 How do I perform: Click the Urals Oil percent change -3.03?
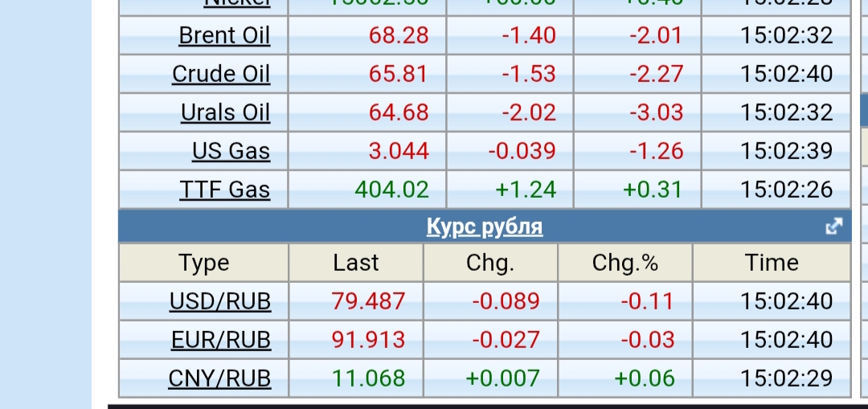click(656, 112)
